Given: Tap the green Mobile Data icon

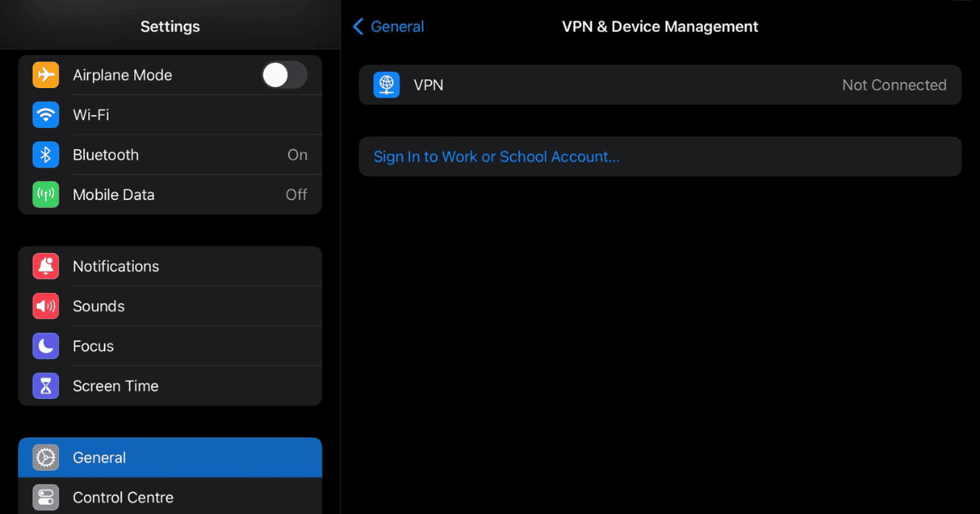Looking at the screenshot, I should pos(46,194).
